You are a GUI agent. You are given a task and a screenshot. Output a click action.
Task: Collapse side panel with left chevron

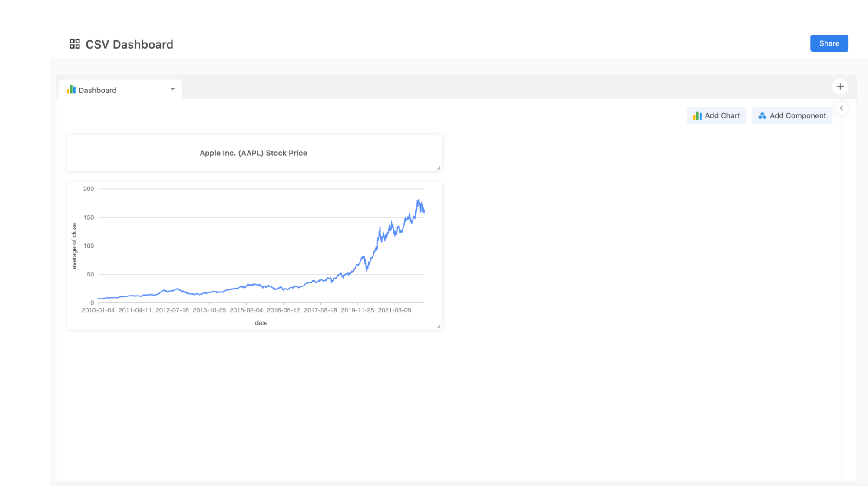point(841,108)
